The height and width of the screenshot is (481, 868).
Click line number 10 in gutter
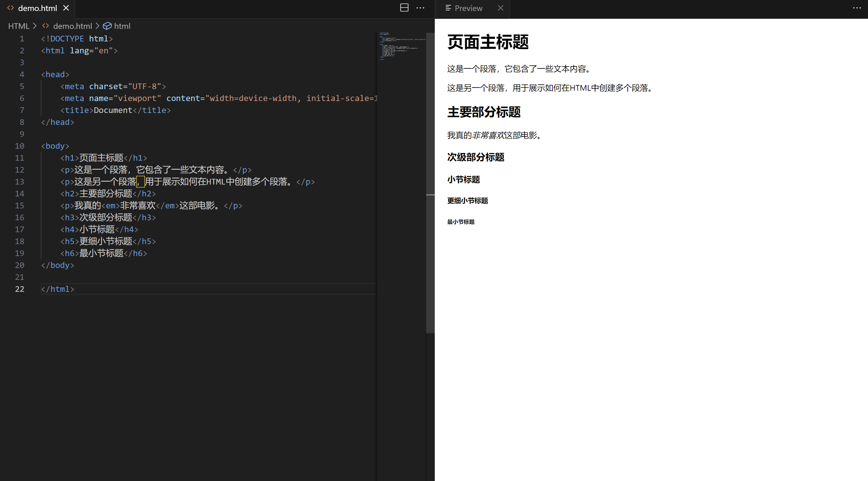coord(19,146)
